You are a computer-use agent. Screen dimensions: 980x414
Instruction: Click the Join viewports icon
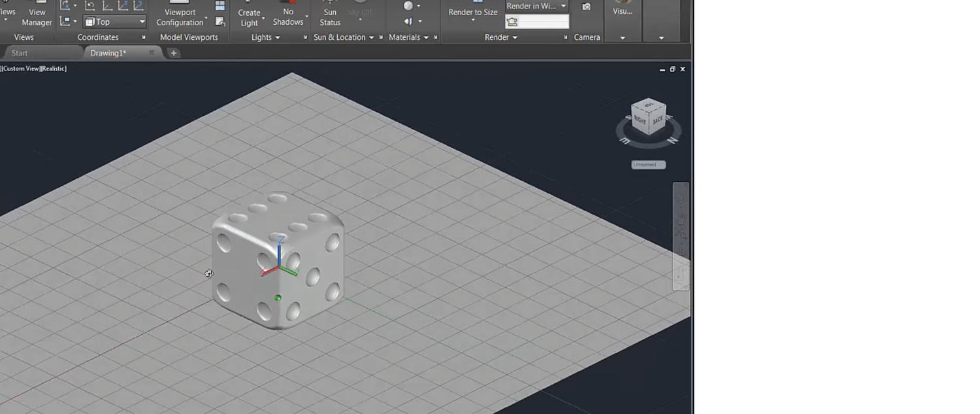click(x=220, y=6)
